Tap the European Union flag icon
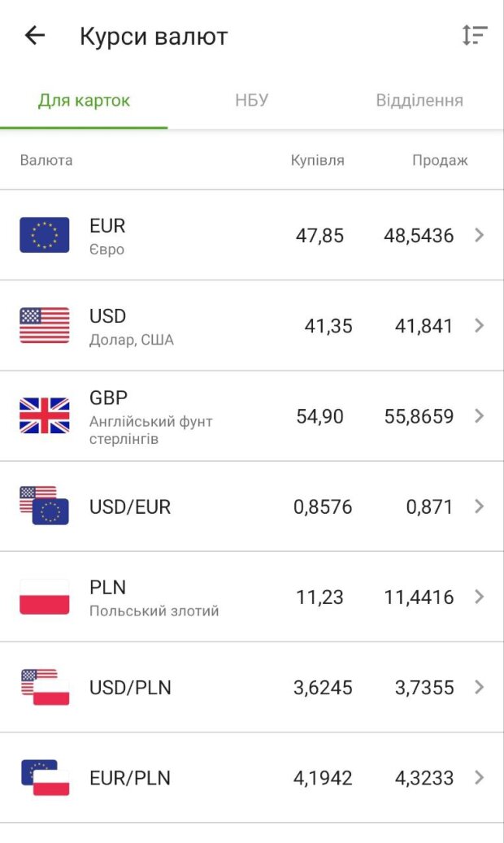Image resolution: width=504 pixels, height=843 pixels. (x=45, y=236)
